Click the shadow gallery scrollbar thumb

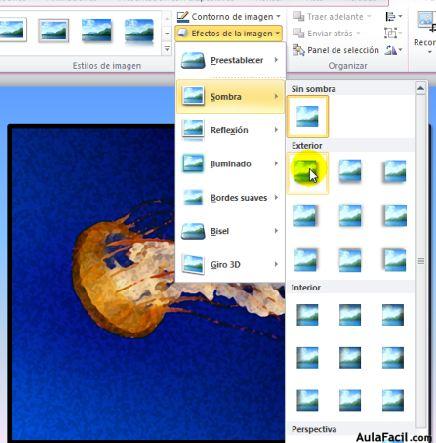pyautogui.click(x=421, y=261)
